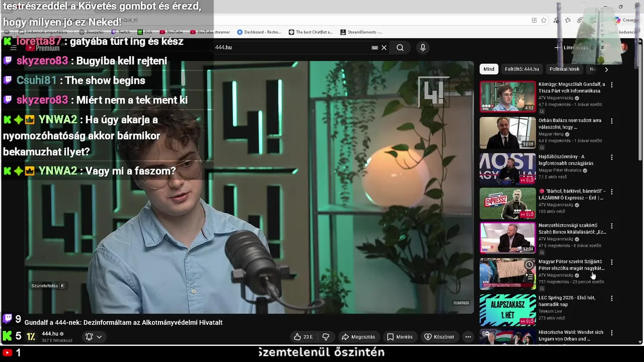Open the Kick bookmark

click(x=145, y=32)
